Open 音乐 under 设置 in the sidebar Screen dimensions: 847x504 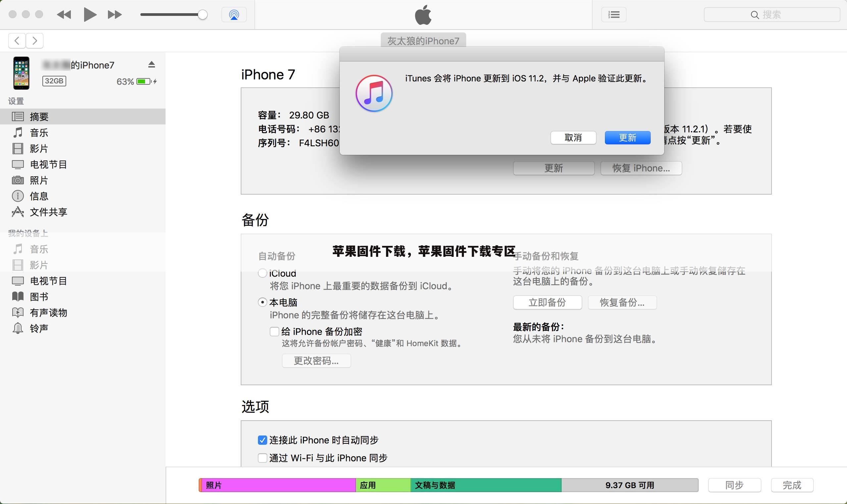(x=82, y=132)
